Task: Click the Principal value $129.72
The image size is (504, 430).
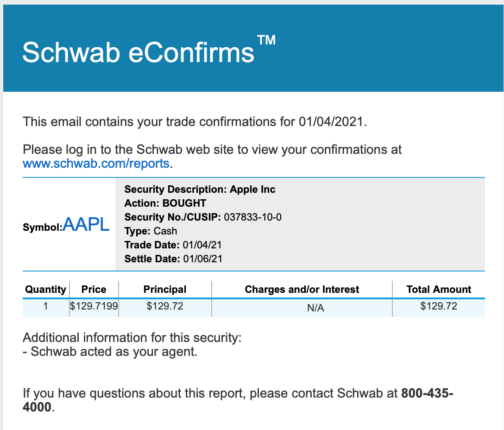Action: [x=165, y=306]
